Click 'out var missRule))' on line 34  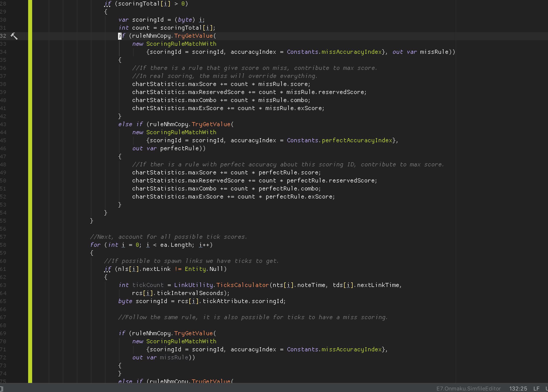(424, 52)
